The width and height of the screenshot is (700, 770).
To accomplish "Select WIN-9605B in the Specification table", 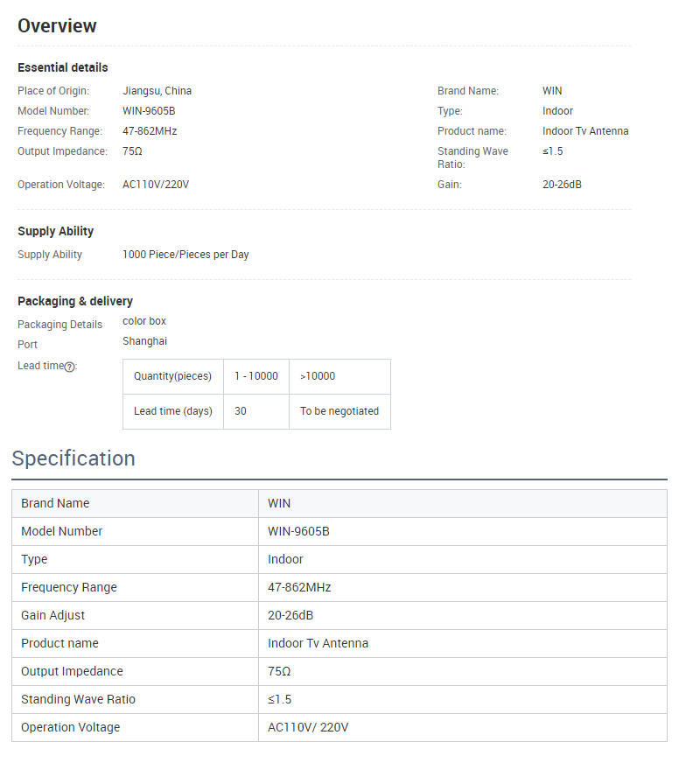I will 298,531.
